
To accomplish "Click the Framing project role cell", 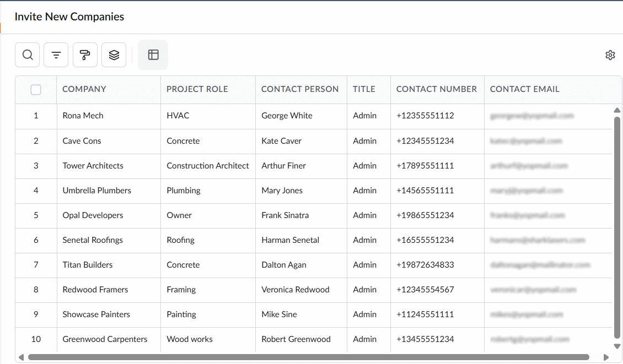I will (x=208, y=290).
